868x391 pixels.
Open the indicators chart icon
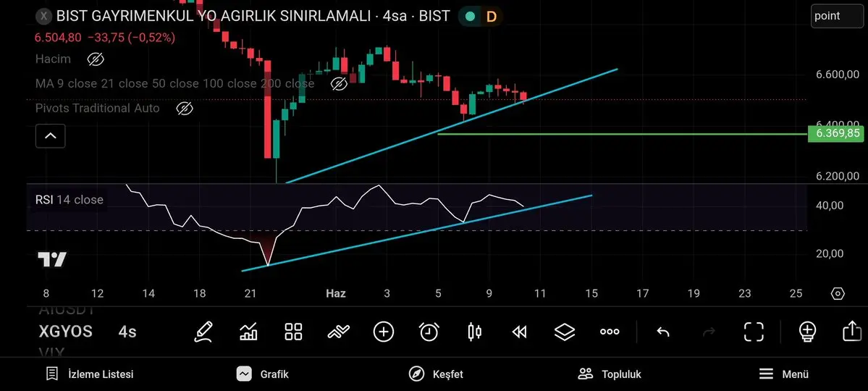(248, 332)
